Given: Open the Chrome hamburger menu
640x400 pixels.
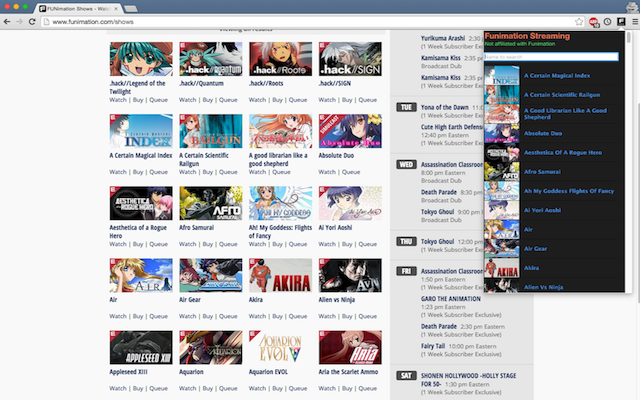Looking at the screenshot, I should (x=635, y=22).
